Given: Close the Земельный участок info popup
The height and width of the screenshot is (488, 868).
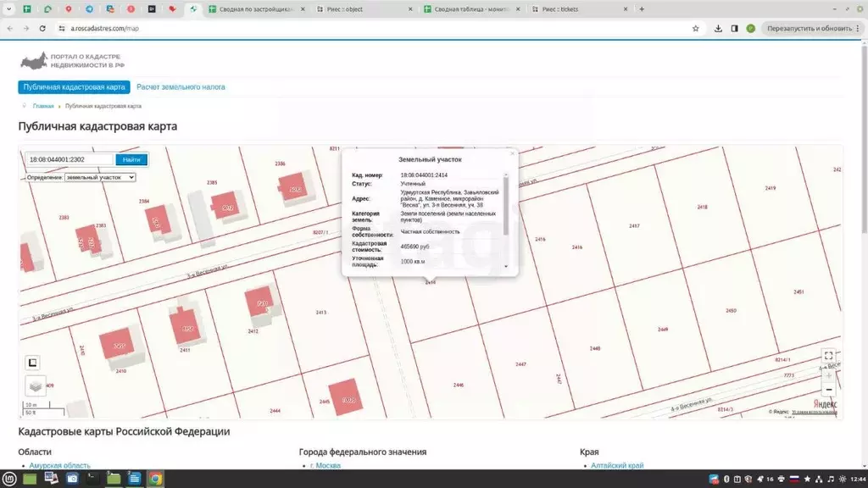Looking at the screenshot, I should (511, 153).
